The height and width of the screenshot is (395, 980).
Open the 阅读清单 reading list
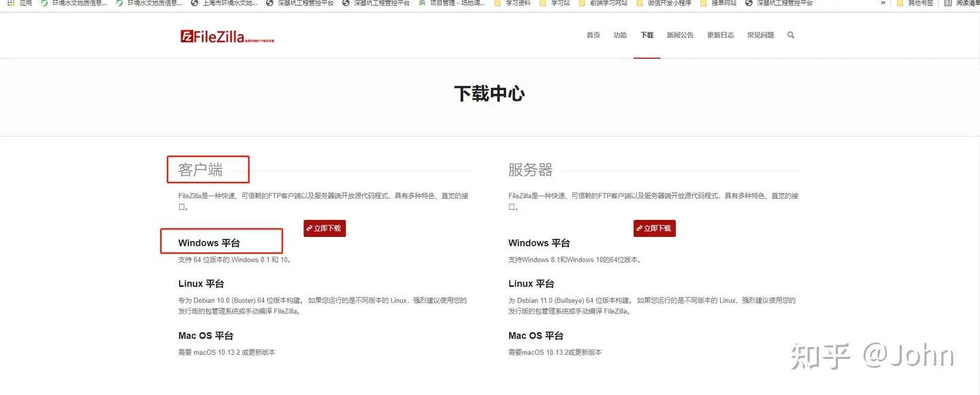(x=962, y=3)
